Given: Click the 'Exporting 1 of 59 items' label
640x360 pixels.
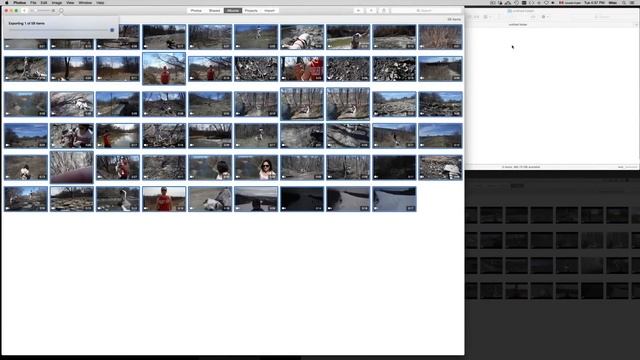Looking at the screenshot, I should tap(27, 23).
